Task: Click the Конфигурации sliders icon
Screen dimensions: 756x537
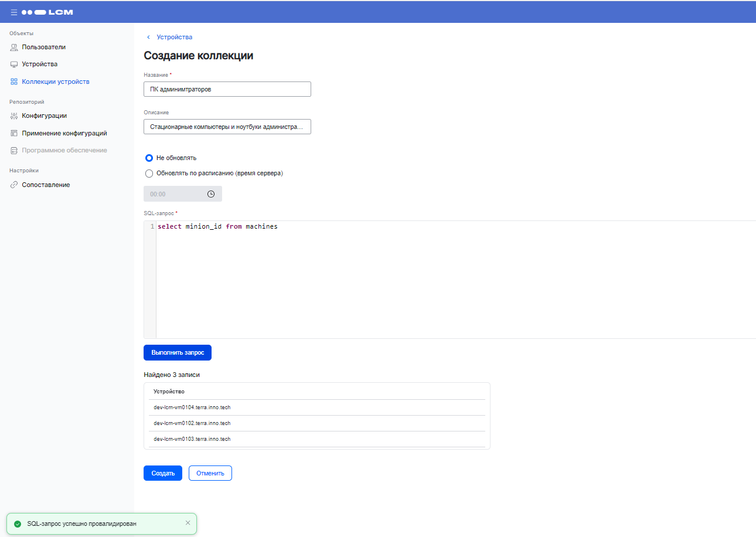Action: pyautogui.click(x=14, y=116)
